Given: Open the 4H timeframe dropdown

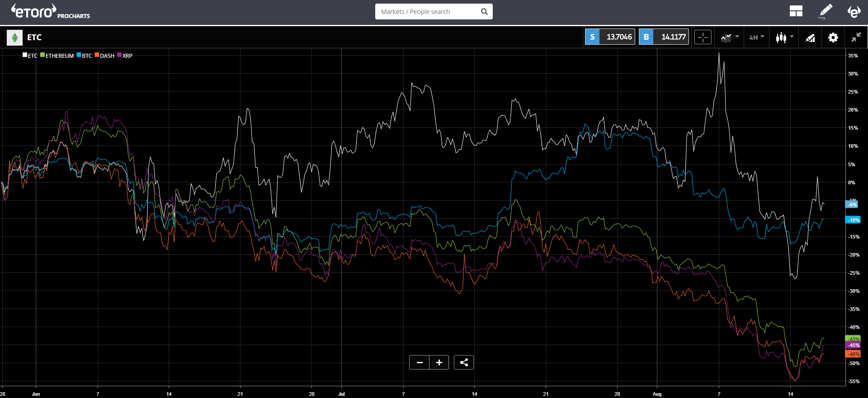Looking at the screenshot, I should (756, 37).
